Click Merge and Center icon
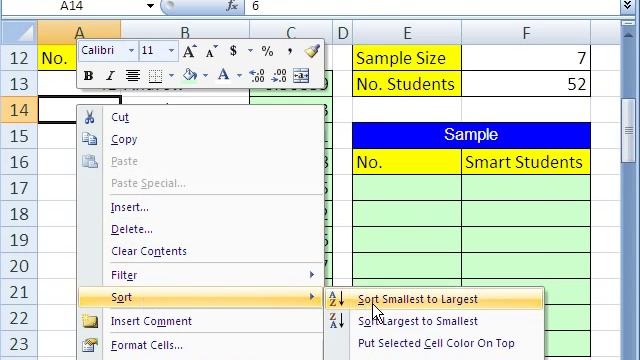This screenshot has height=360, width=640. pyautogui.click(x=301, y=76)
